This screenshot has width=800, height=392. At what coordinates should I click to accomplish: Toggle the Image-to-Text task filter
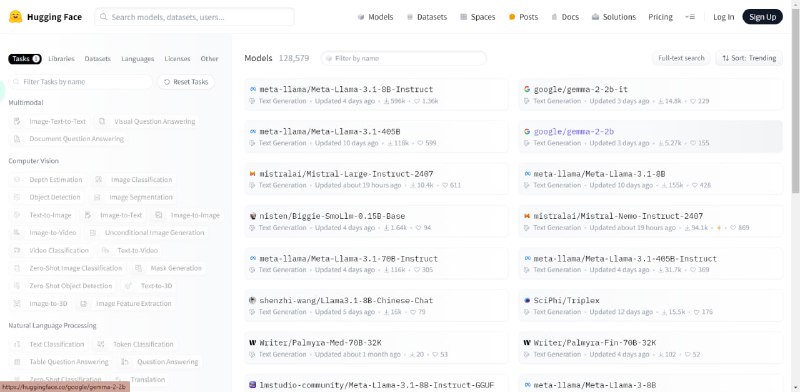[x=113, y=215]
